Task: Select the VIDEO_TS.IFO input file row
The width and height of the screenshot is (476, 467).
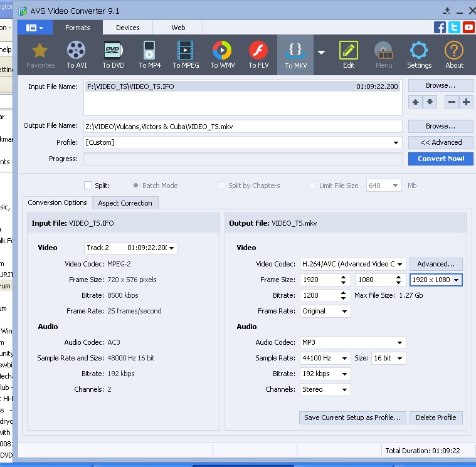Action: 242,87
